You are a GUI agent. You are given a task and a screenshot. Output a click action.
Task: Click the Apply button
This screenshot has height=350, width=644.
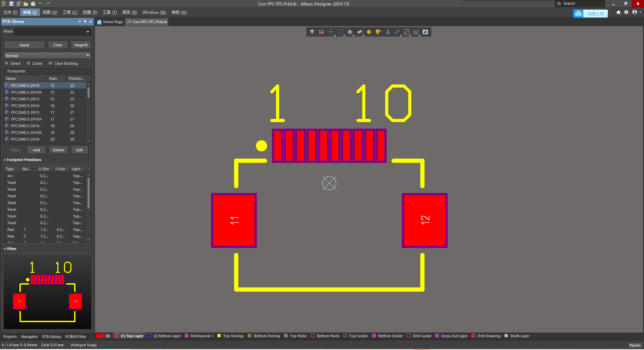pos(24,45)
